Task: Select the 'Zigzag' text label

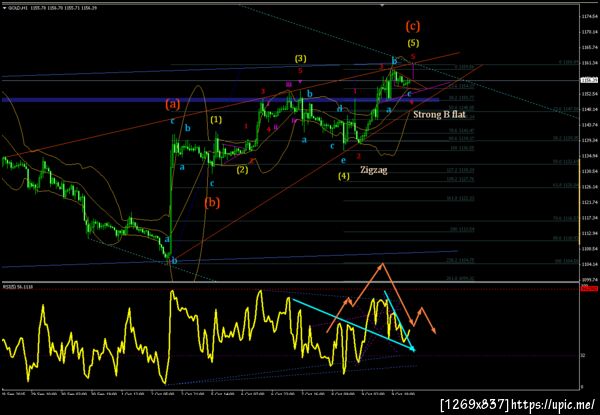Action: click(373, 170)
